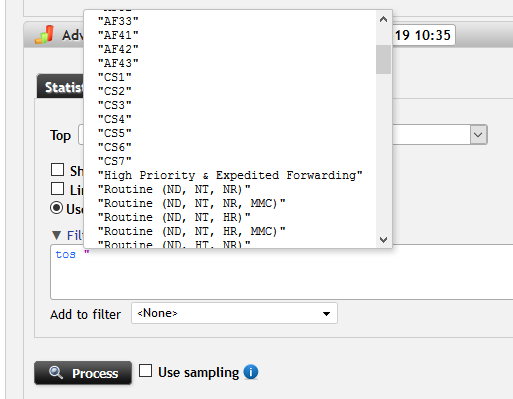Screen dimensions: 513x399
Task: Pick "CS6" tos value
Action: 115,147
